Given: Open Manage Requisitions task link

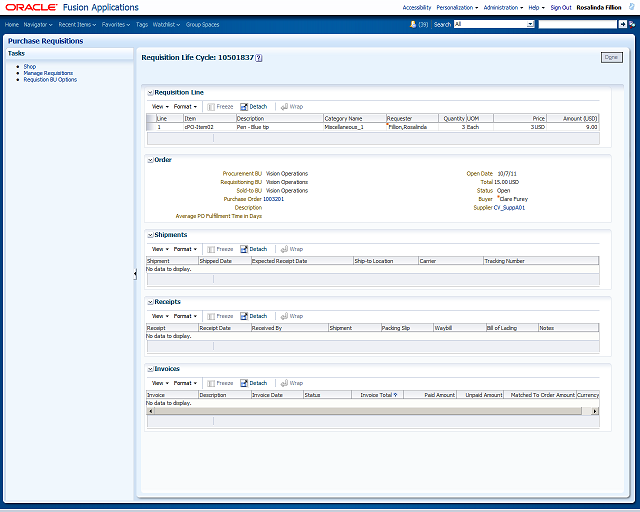Looking at the screenshot, I should [x=48, y=73].
